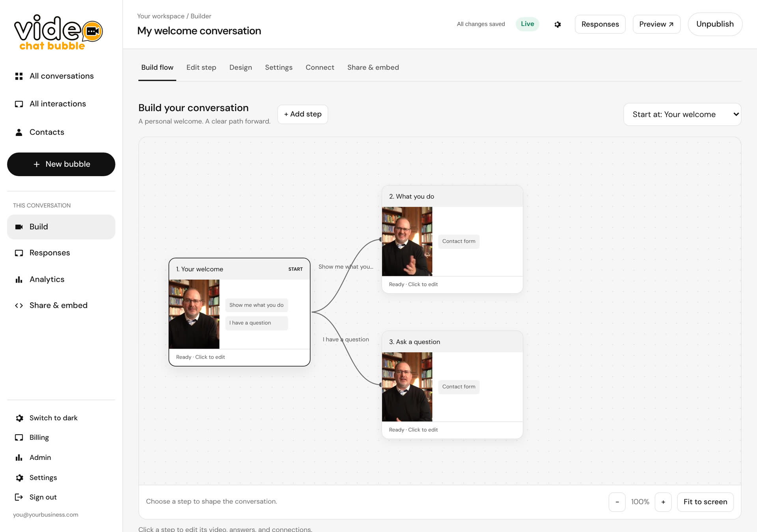Click the sidebar Settings gear icon
Image resolution: width=757 pixels, height=532 pixels.
pyautogui.click(x=19, y=478)
